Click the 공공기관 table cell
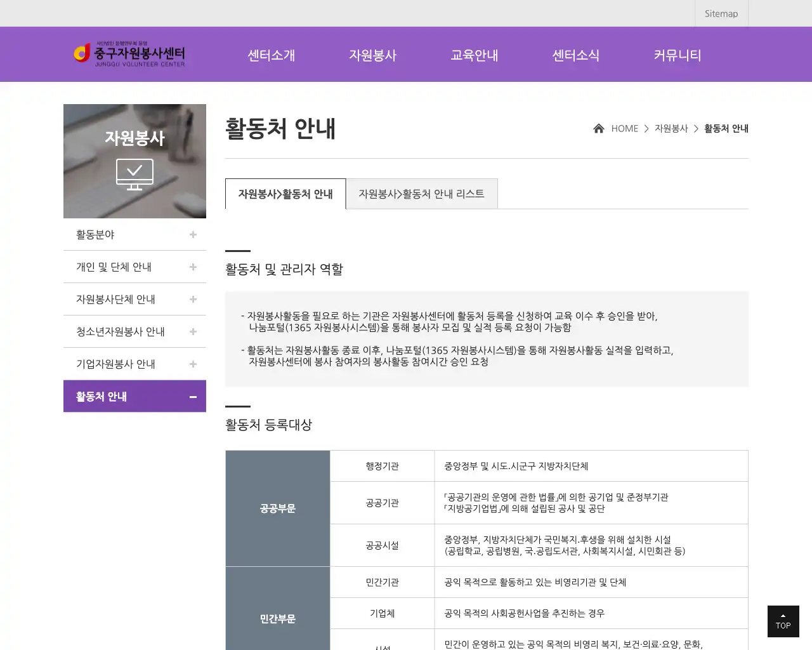812x650 pixels. [383, 503]
